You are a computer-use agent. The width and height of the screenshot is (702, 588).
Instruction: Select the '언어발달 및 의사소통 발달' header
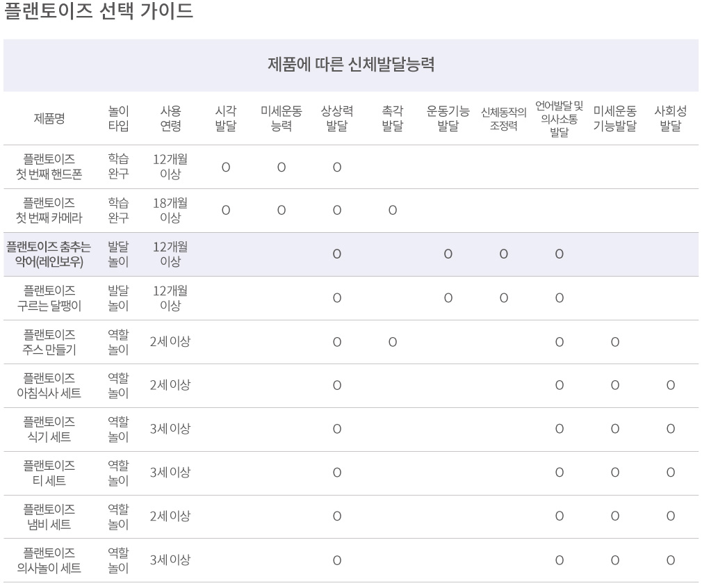(560, 119)
